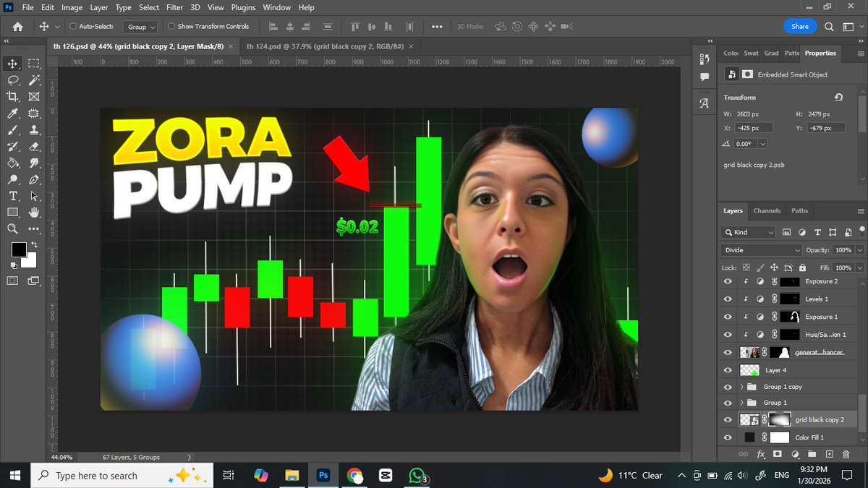Hide the Color Fill 1 layer

728,437
